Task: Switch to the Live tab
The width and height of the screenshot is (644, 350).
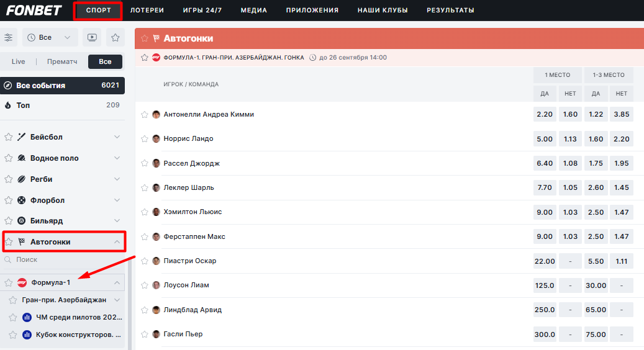Action: pos(18,61)
